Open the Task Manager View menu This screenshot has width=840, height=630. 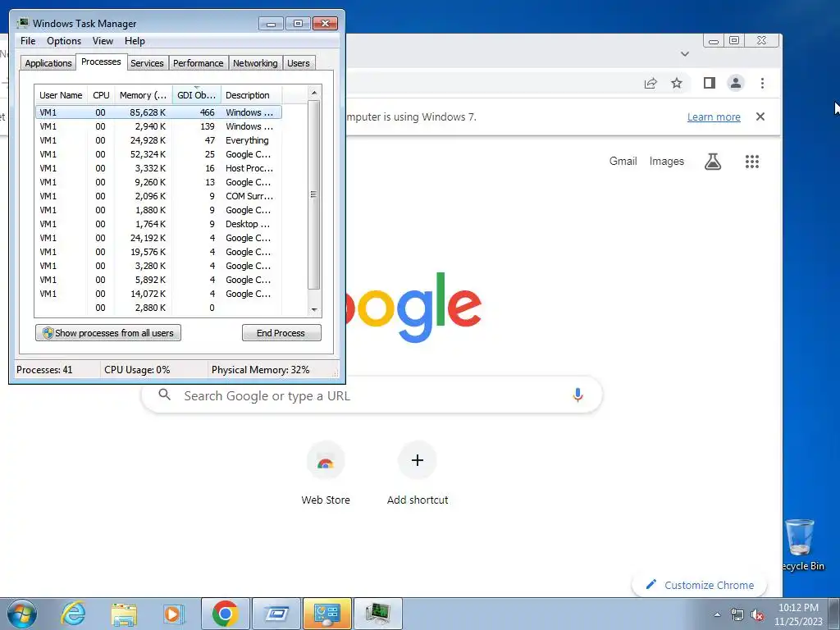[103, 41]
